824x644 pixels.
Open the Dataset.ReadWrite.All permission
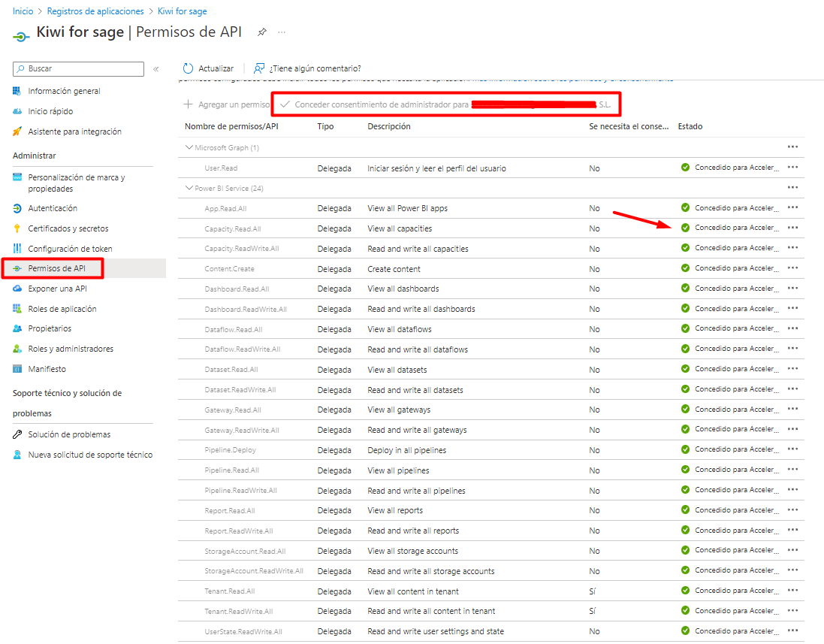240,390
